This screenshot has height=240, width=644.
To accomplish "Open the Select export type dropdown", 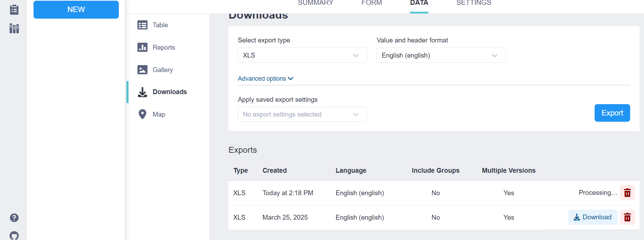I will [x=302, y=55].
